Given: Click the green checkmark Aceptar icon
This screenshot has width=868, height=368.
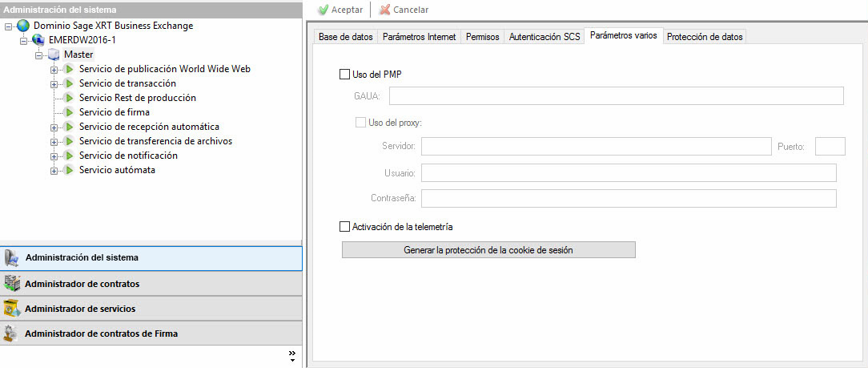Looking at the screenshot, I should pyautogui.click(x=323, y=10).
